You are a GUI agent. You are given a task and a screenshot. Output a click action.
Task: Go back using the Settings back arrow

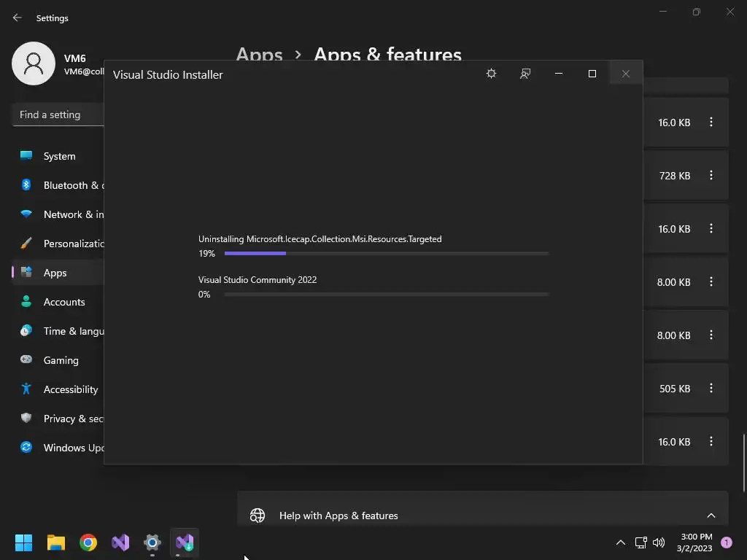tap(18, 17)
